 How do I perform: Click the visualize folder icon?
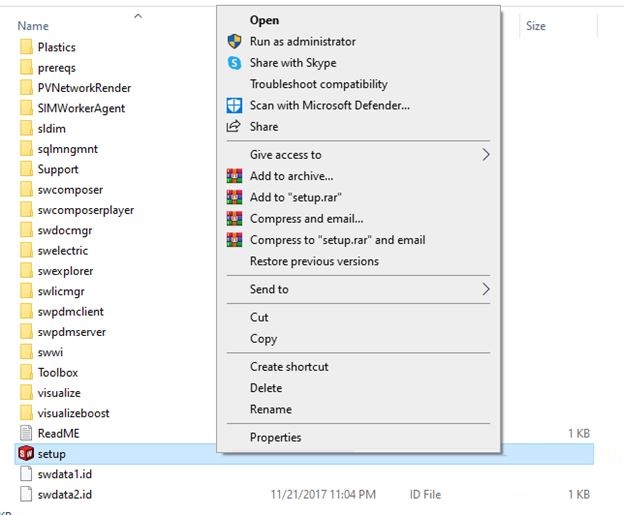[x=26, y=392]
